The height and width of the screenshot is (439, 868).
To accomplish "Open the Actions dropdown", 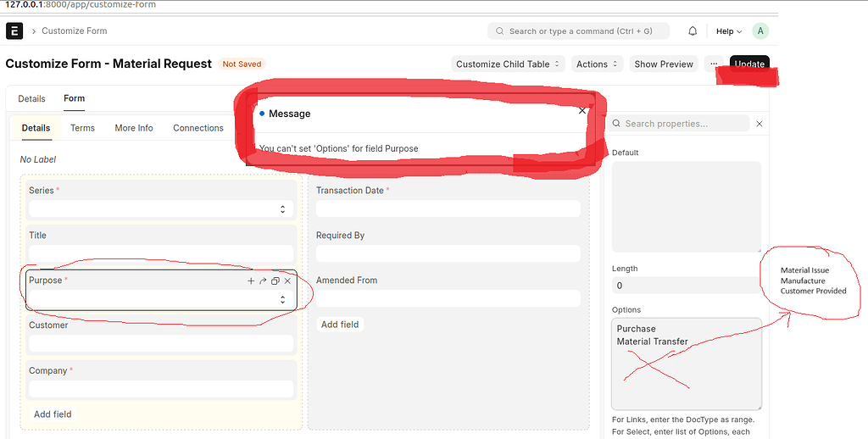I will coord(597,64).
